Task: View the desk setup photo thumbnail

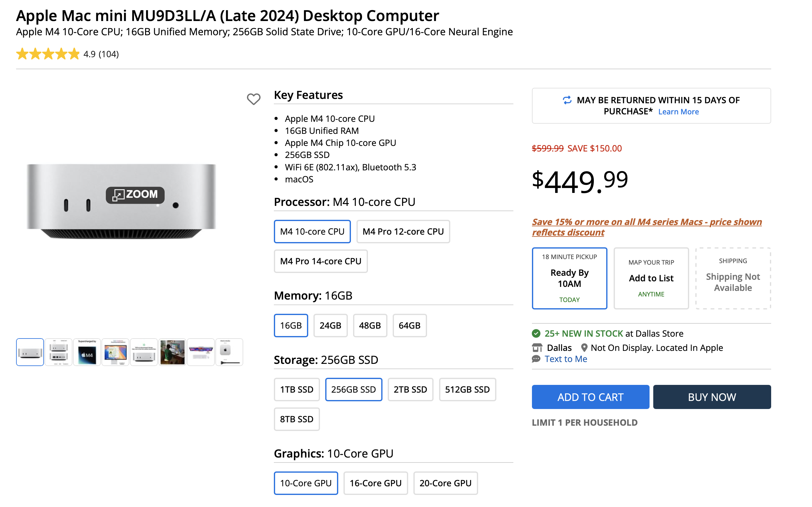Action: (172, 352)
